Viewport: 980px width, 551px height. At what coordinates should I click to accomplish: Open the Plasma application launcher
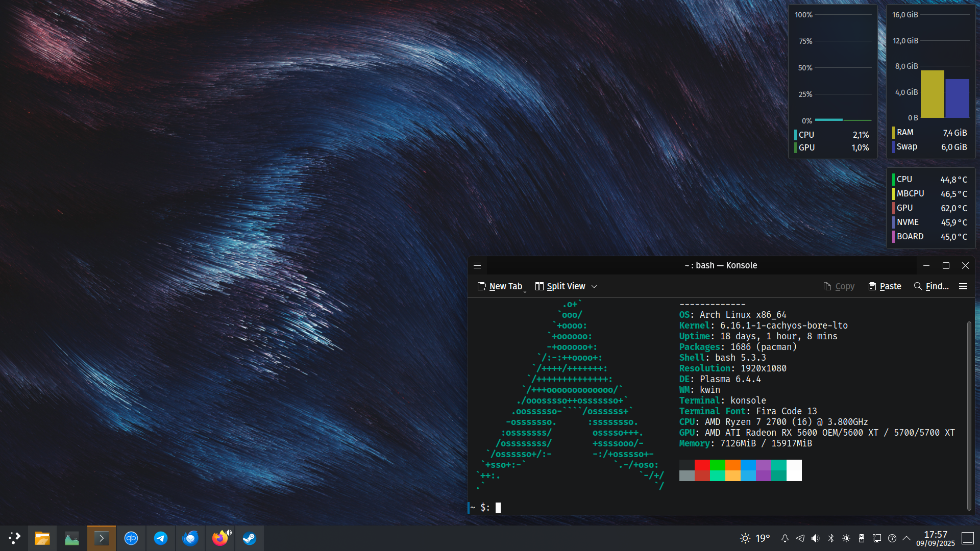(14, 538)
